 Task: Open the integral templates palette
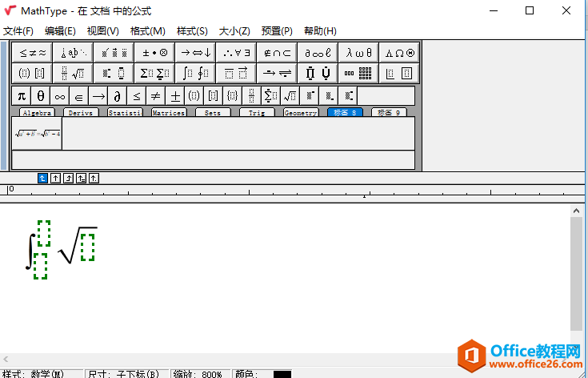pos(195,73)
